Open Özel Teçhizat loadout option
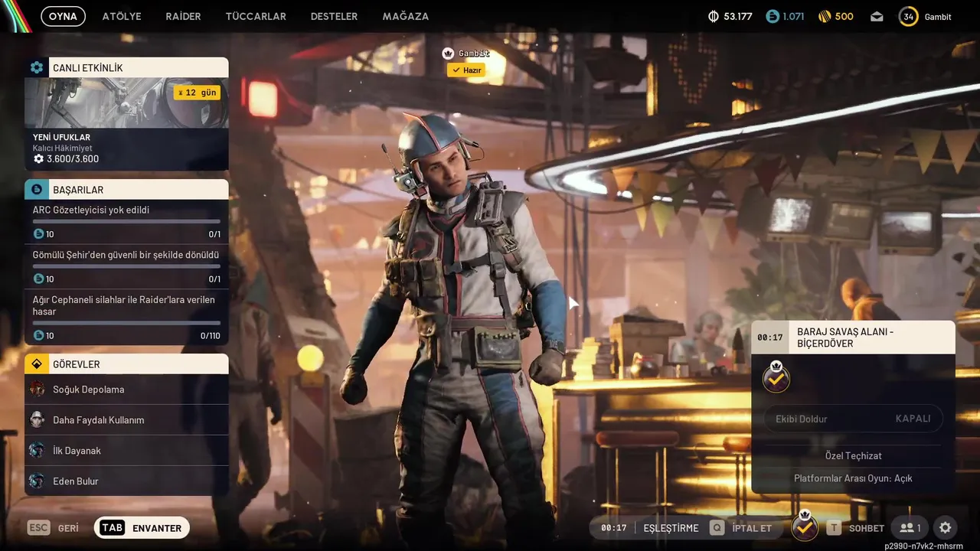 click(854, 456)
